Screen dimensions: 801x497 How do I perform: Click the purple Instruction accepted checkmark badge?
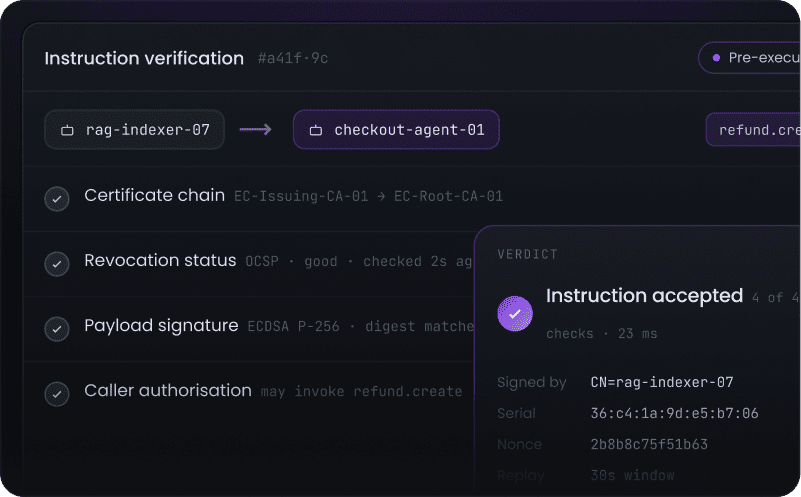[515, 314]
